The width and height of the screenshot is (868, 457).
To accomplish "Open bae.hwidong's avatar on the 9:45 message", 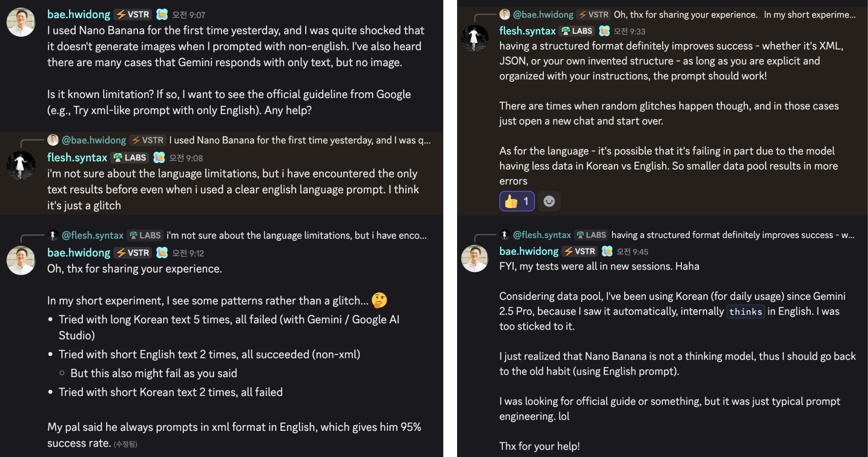I will pyautogui.click(x=475, y=258).
